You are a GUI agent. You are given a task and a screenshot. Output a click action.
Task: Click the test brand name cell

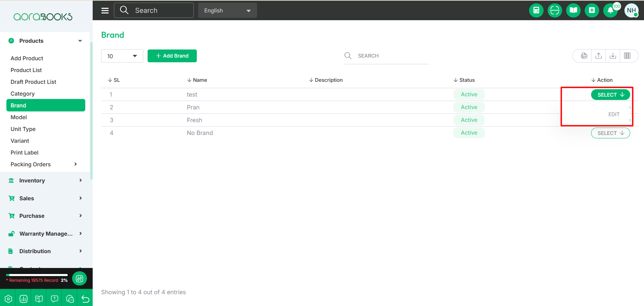coord(192,95)
